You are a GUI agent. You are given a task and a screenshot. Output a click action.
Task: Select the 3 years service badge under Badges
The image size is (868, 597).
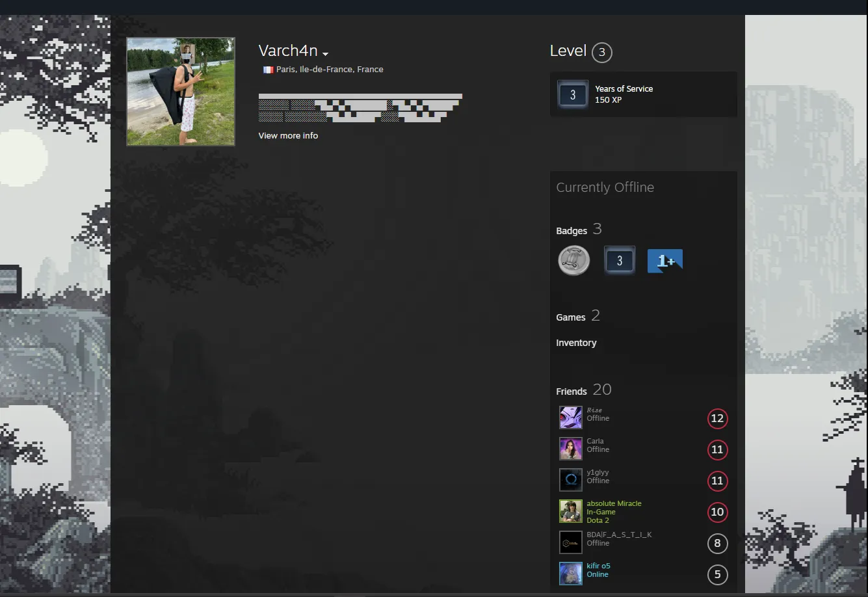(620, 261)
